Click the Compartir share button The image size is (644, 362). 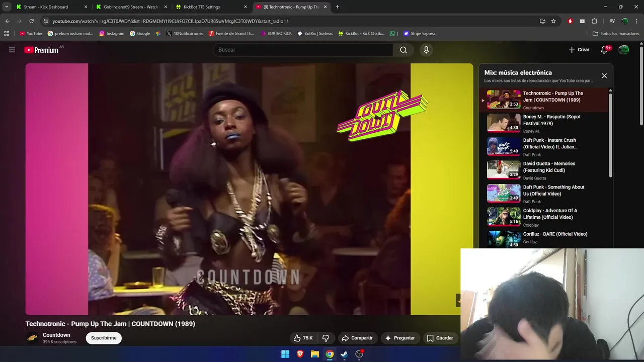(x=357, y=338)
